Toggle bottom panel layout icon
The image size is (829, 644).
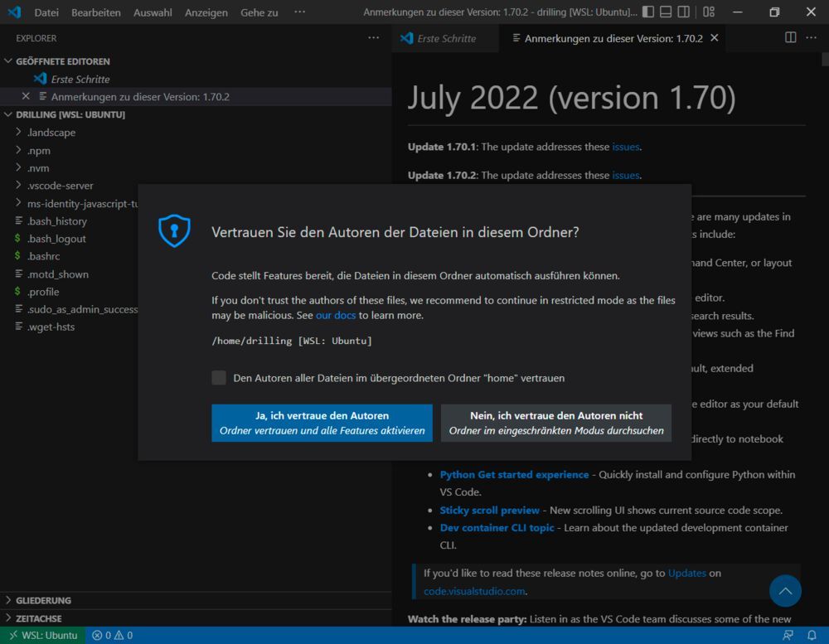click(666, 12)
